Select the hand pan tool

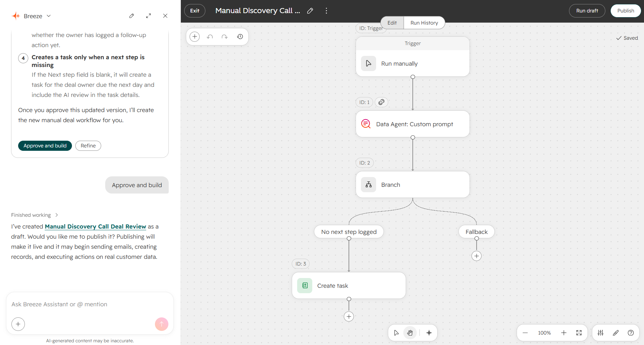(410, 333)
